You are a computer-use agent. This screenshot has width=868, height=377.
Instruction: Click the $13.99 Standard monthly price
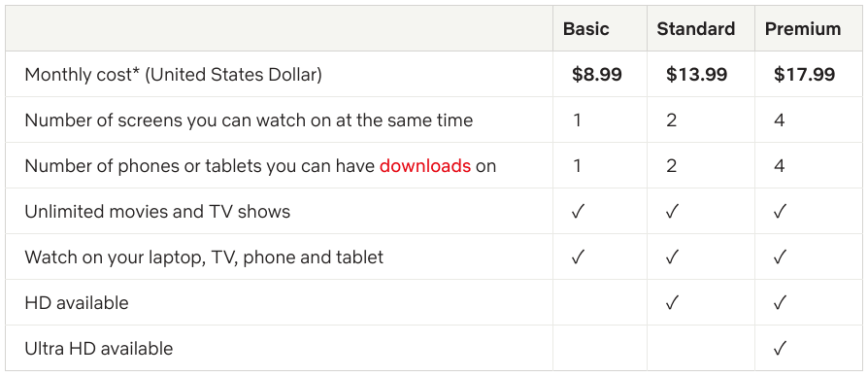click(696, 75)
